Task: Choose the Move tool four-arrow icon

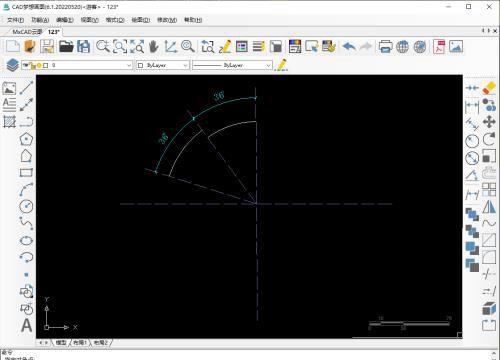Action: click(489, 122)
